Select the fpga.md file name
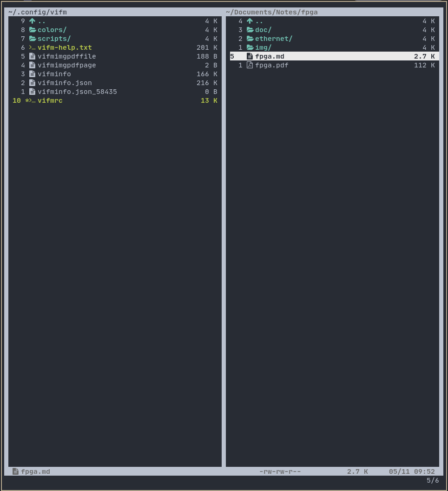Image resolution: width=448 pixels, height=491 pixels. pyautogui.click(x=270, y=56)
